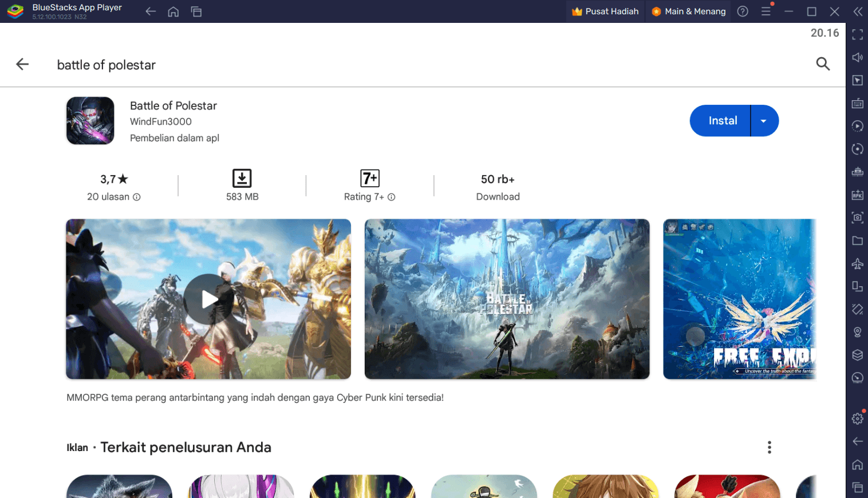The width and height of the screenshot is (868, 498).
Task: Click the sidebar Android home icon
Action: (857, 464)
